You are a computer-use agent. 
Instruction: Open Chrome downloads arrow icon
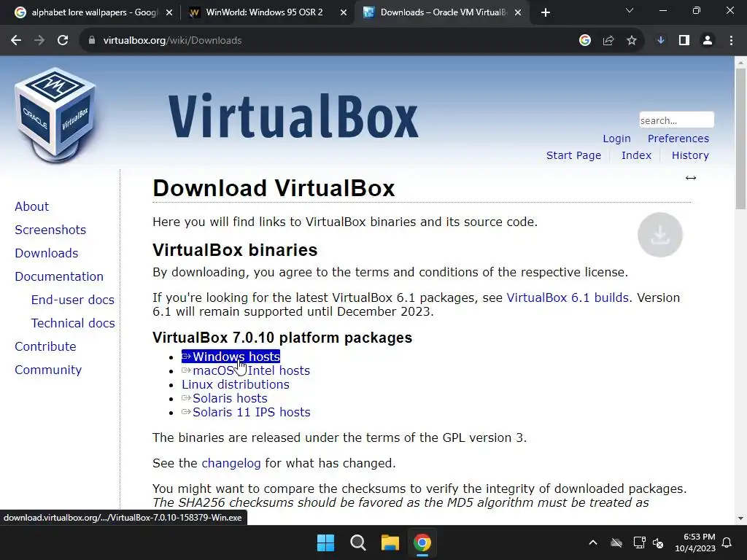(x=661, y=41)
